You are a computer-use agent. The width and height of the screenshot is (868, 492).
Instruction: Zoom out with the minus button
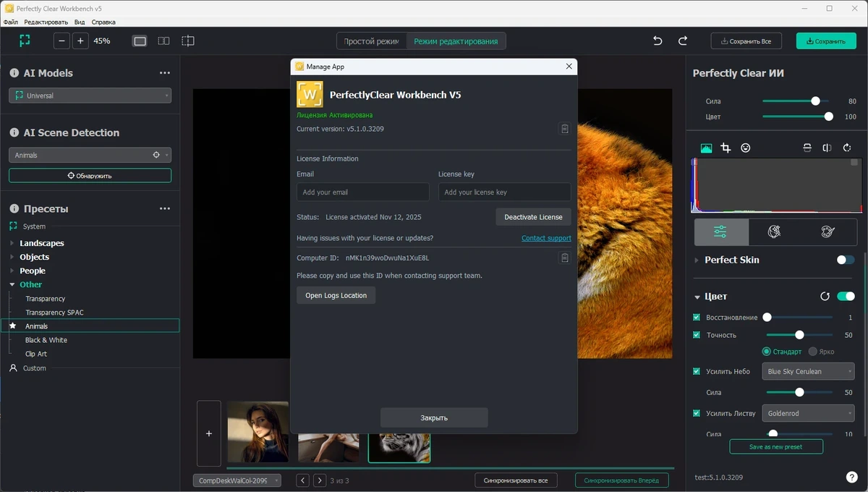(62, 41)
